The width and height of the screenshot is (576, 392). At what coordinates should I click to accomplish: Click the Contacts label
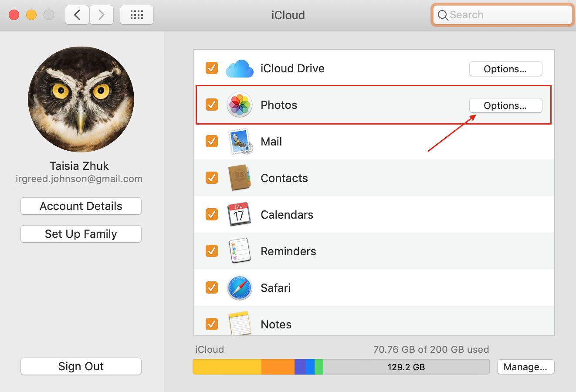[284, 178]
